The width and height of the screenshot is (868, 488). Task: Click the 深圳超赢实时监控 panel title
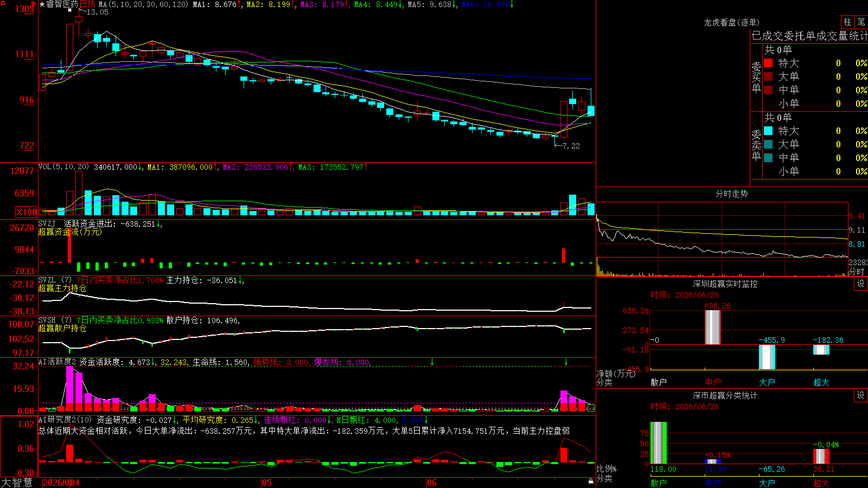pyautogui.click(x=725, y=284)
